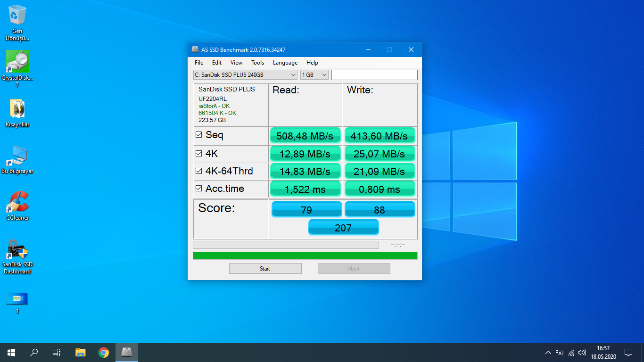Viewport: 644px width, 362px height.
Task: Click the gray current-test progress bar
Action: [x=286, y=245]
